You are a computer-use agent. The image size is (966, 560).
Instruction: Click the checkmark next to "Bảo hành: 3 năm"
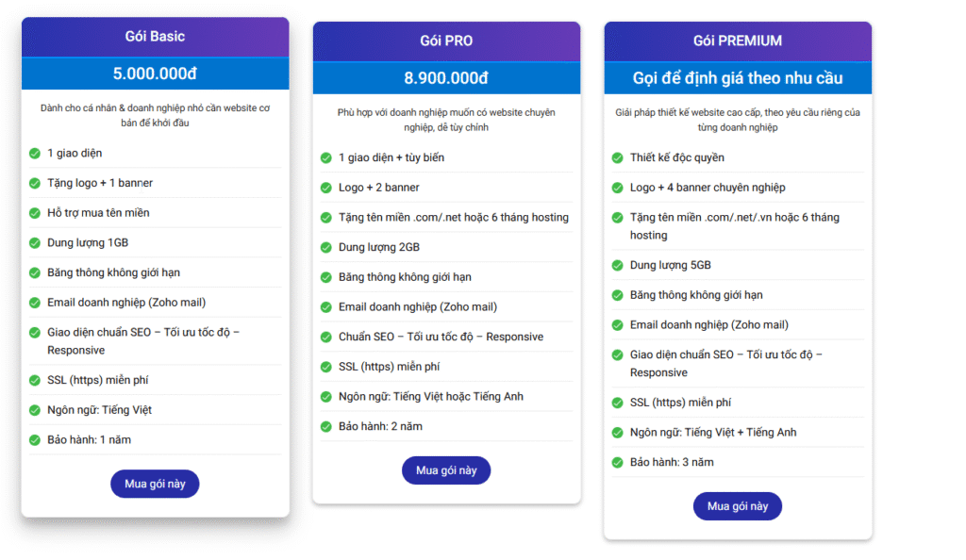pos(617,463)
